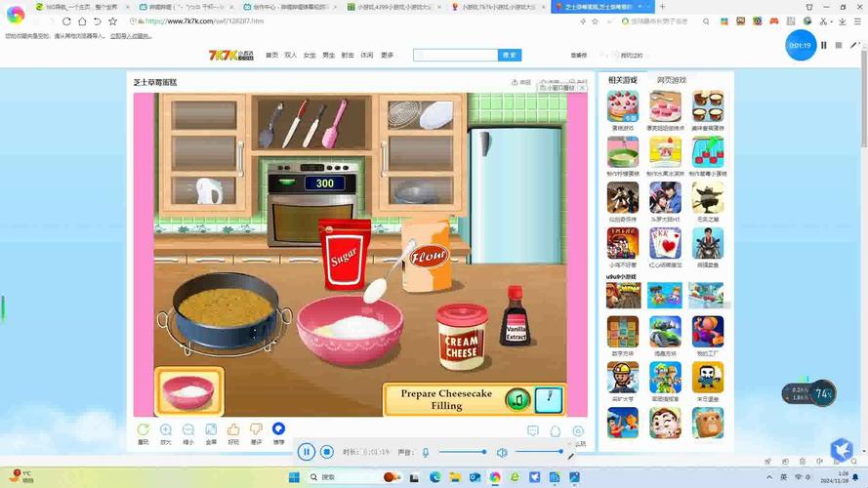Reload the game with the green refresh icon

144,430
